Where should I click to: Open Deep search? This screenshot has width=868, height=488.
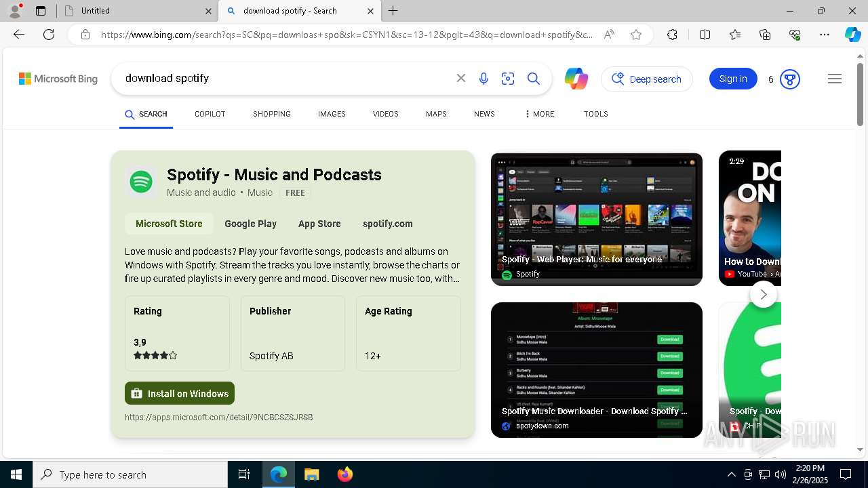647,79
